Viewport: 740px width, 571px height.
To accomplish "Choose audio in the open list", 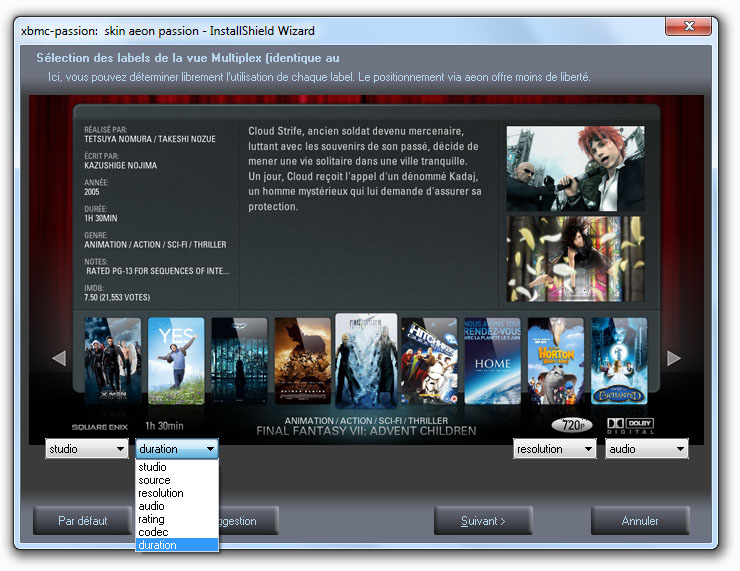I will tap(177, 506).
